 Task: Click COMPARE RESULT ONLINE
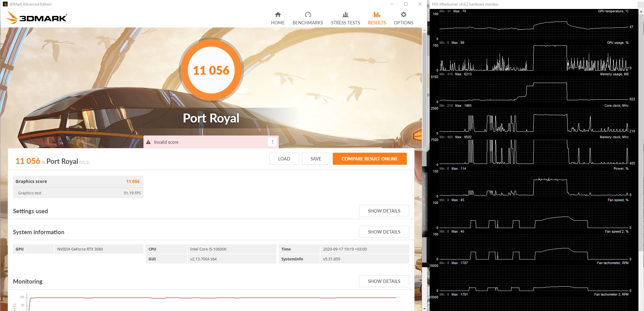click(369, 159)
